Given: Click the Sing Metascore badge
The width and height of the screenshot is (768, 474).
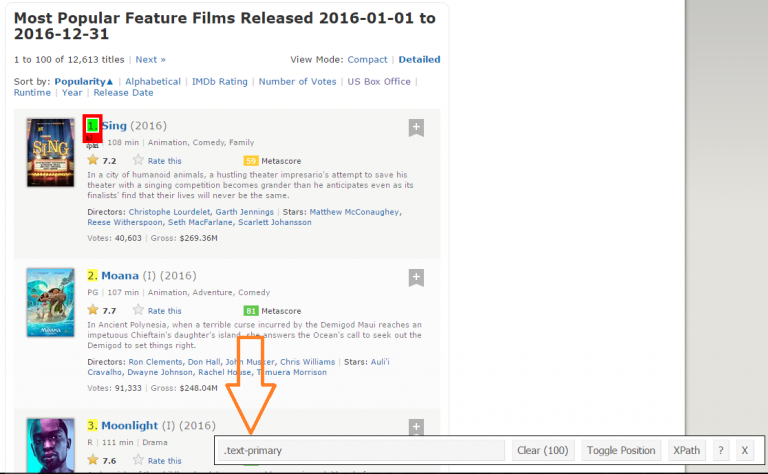Looking at the screenshot, I should tap(251, 160).
